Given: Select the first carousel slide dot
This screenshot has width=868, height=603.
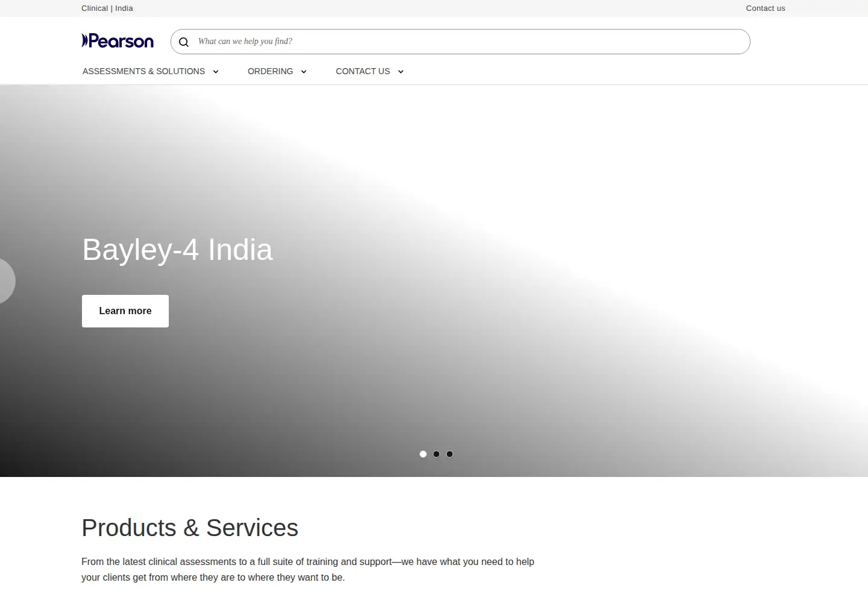Looking at the screenshot, I should [423, 454].
